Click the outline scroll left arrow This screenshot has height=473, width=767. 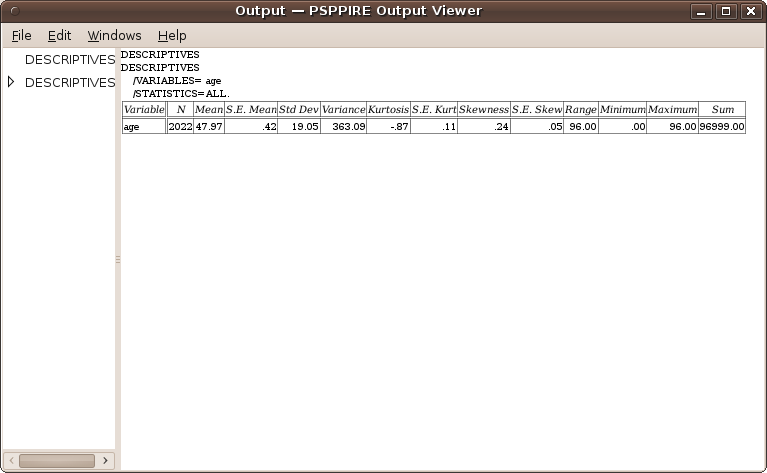11,461
